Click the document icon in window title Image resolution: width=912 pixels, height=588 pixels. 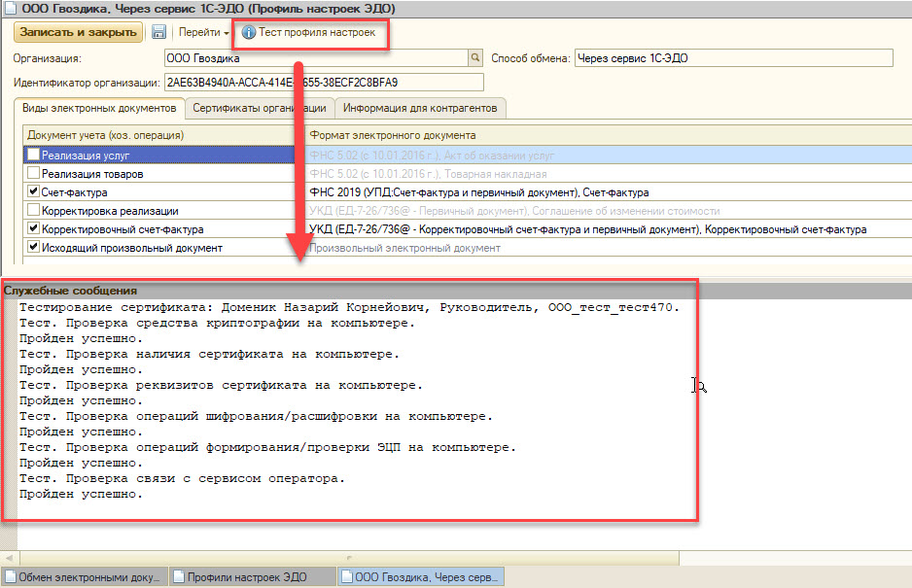point(10,9)
